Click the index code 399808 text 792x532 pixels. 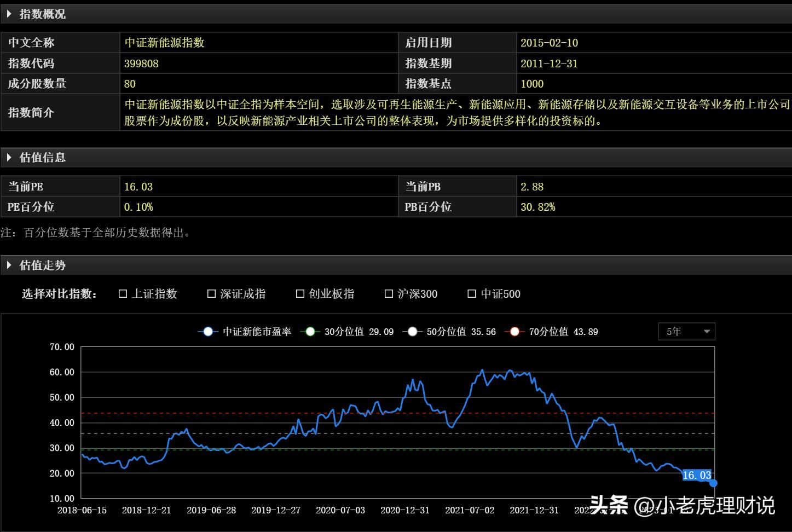[x=141, y=63]
